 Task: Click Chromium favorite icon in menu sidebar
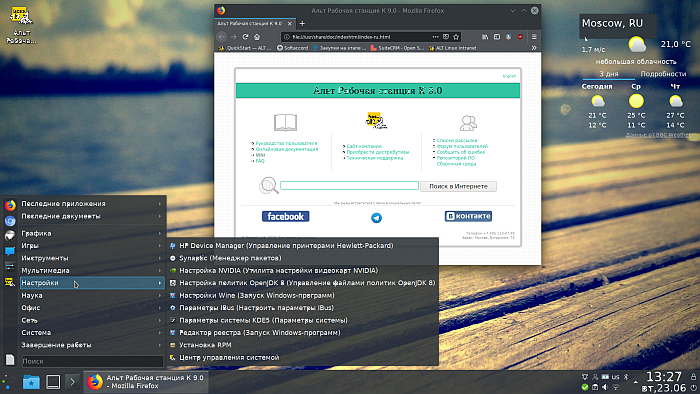click(10, 220)
